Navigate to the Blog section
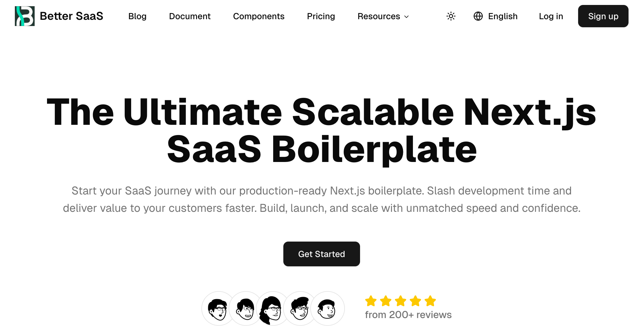The width and height of the screenshot is (644, 332). (x=137, y=16)
